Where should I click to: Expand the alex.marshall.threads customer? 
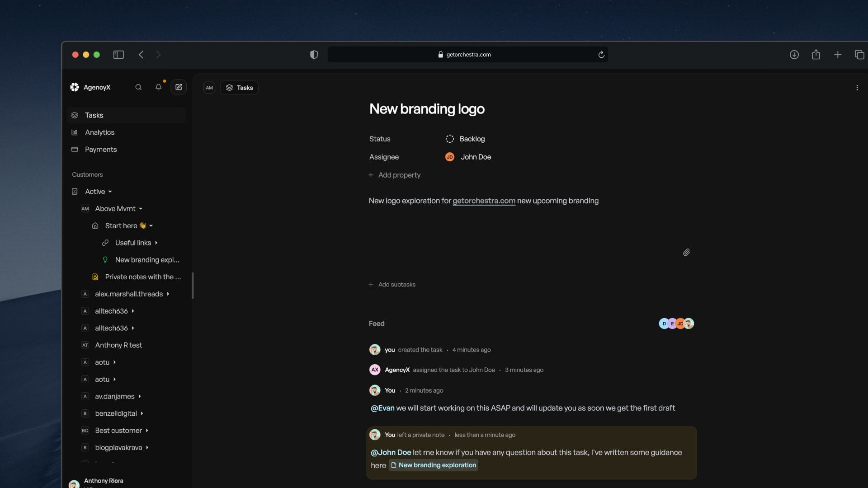click(168, 294)
